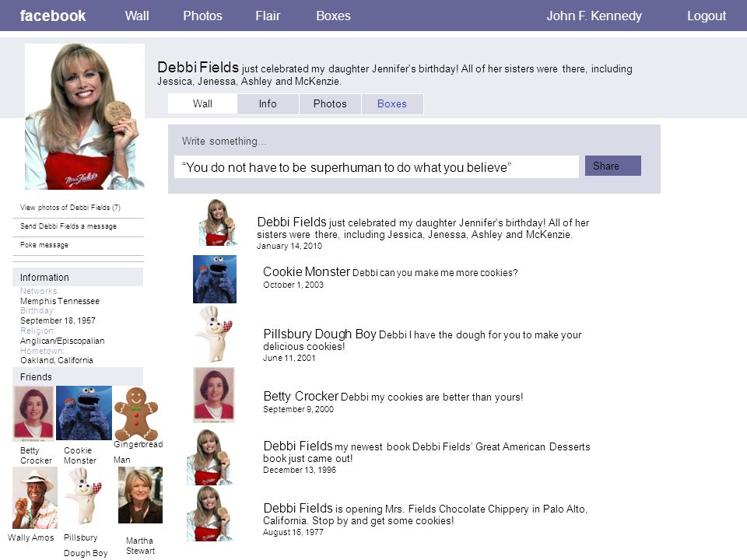Image resolution: width=747 pixels, height=560 pixels.
Task: Switch to the profile Wall tab
Action: coord(202,103)
